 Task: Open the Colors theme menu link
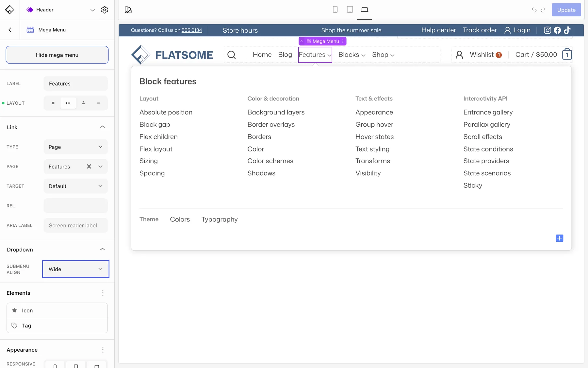coord(180,219)
